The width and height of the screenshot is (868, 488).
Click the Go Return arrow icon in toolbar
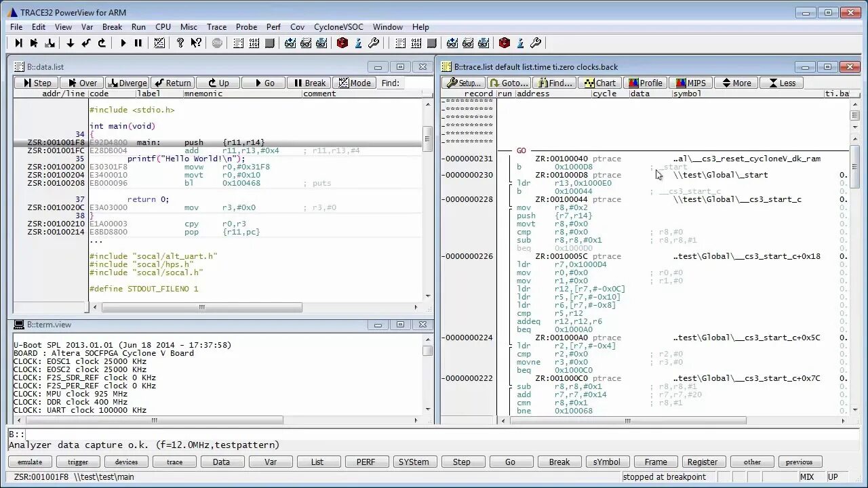coord(86,43)
